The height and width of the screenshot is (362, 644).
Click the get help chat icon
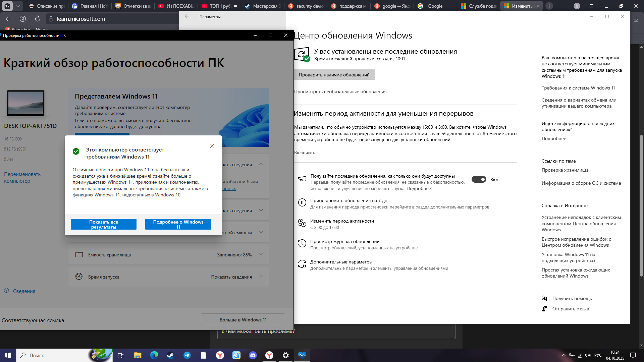click(544, 298)
